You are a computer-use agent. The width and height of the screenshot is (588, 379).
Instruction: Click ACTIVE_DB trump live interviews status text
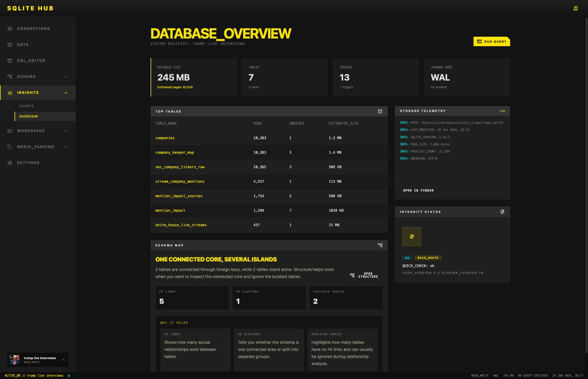[x=34, y=376]
